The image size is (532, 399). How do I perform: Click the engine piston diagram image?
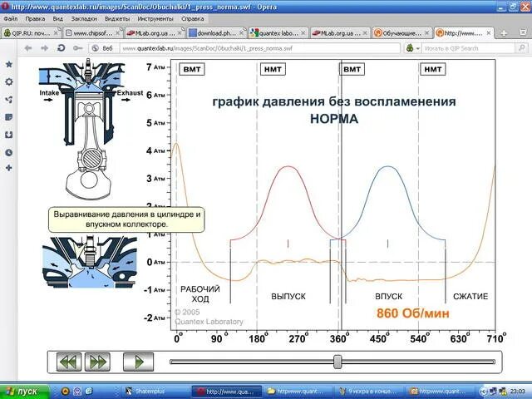click(87, 129)
